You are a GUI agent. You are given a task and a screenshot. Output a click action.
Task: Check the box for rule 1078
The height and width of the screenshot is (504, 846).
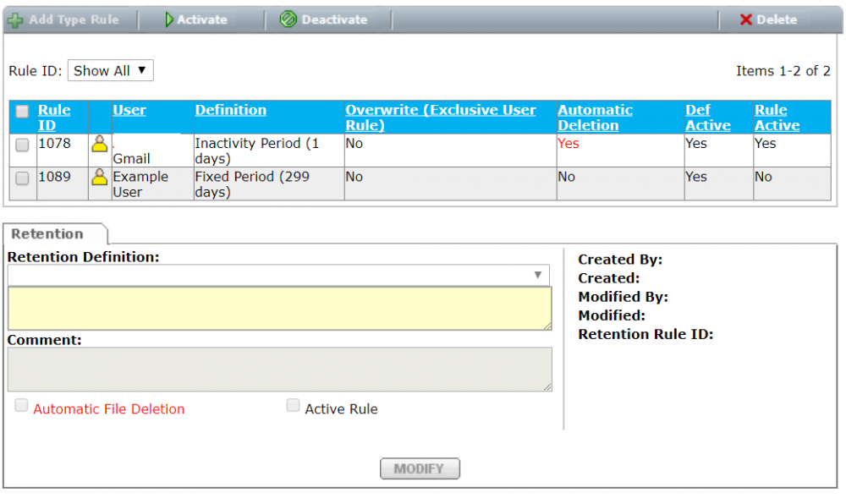coord(23,145)
